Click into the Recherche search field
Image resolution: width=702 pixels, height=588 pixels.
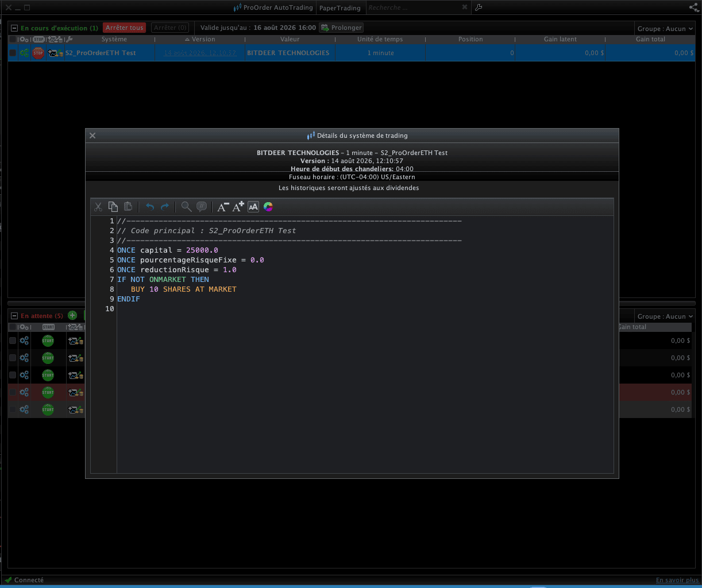click(x=412, y=7)
